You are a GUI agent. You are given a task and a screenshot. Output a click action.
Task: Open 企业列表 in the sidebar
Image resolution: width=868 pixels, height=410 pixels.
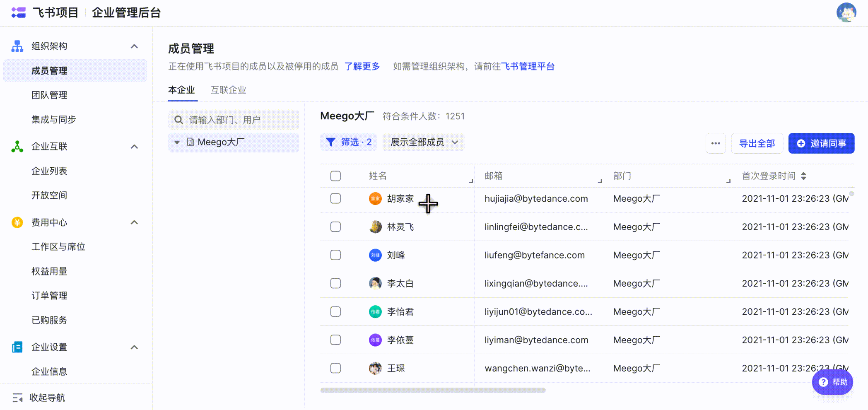coord(49,171)
